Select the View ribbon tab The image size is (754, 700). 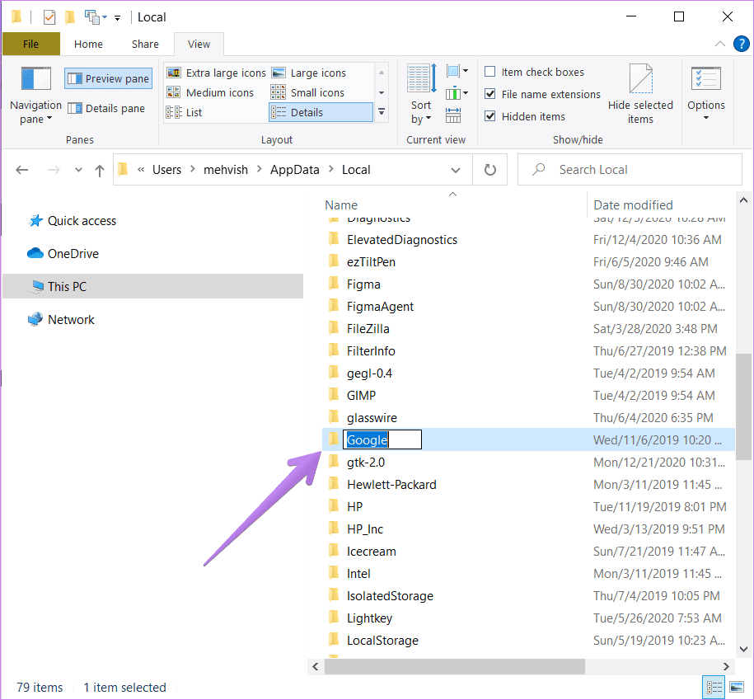[x=199, y=44]
